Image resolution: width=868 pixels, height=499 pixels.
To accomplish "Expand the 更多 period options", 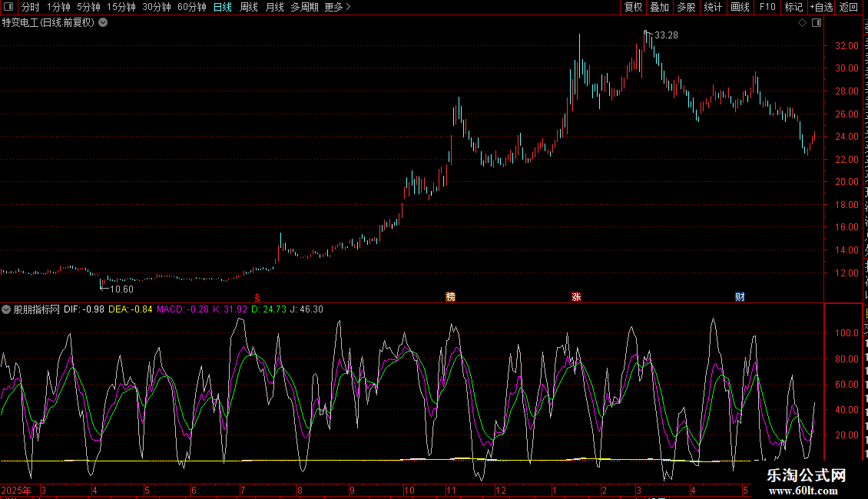I will [337, 7].
